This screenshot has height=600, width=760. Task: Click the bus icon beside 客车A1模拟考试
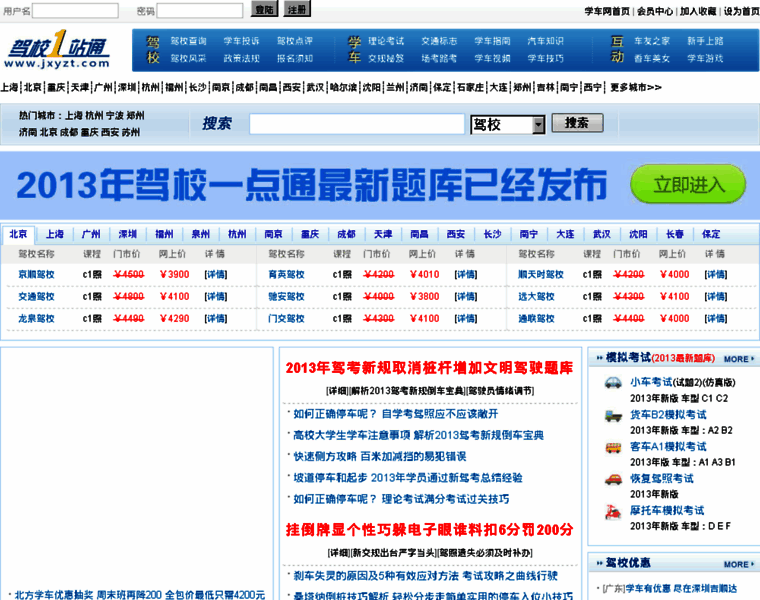[613, 447]
